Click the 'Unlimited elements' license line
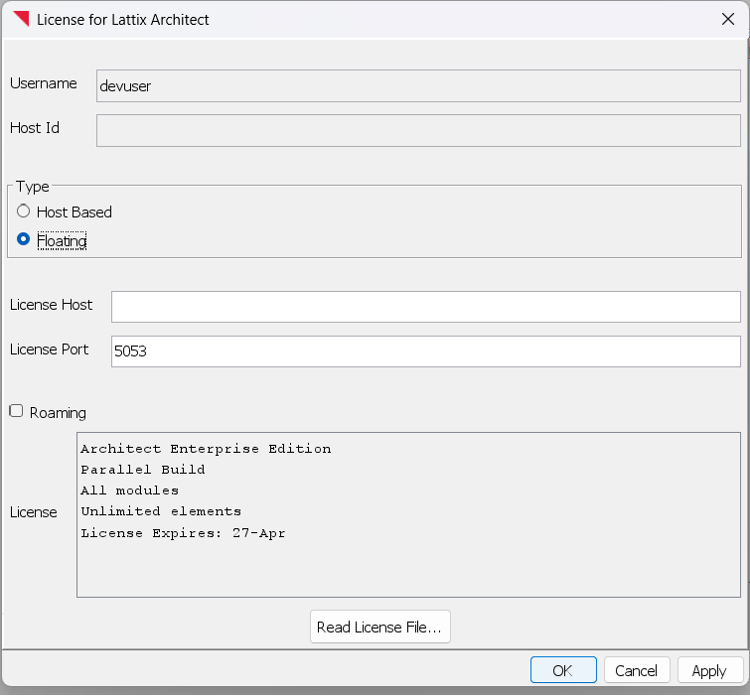Screen dimensions: 750x700 (x=161, y=511)
